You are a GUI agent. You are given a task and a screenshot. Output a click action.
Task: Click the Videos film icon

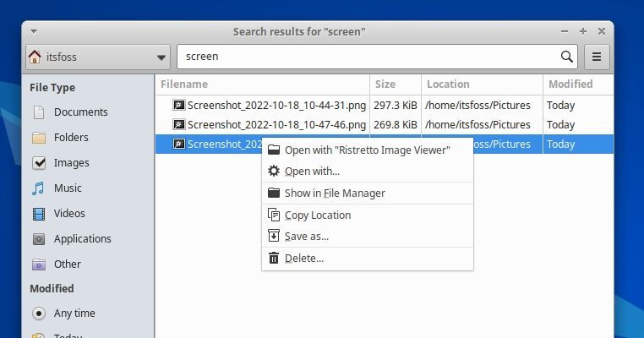click(x=39, y=214)
